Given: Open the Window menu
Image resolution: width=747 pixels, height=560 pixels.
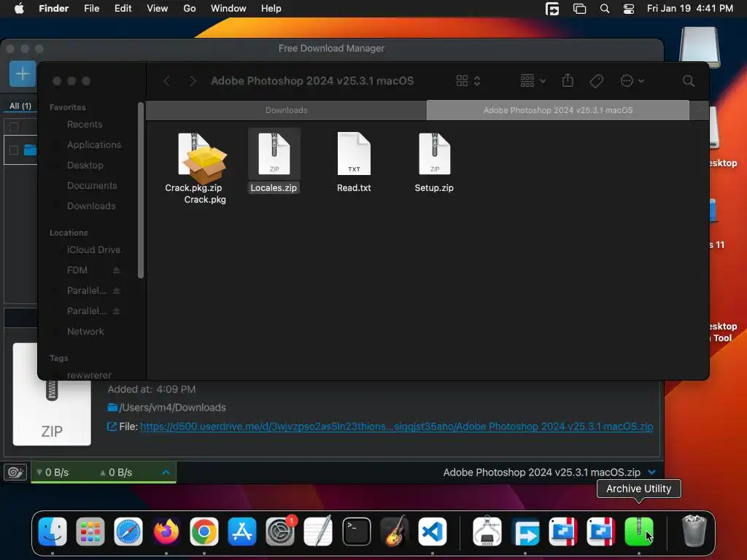Looking at the screenshot, I should tap(228, 9).
